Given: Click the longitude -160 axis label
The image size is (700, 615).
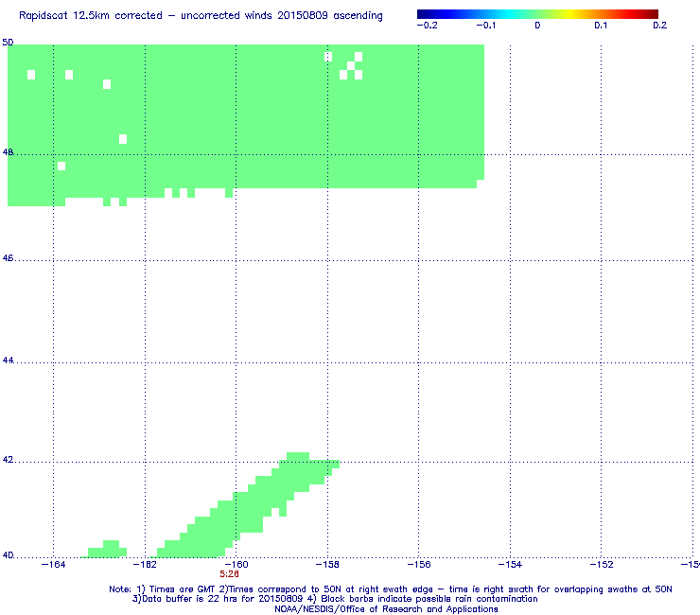Looking at the screenshot, I should tap(236, 565).
